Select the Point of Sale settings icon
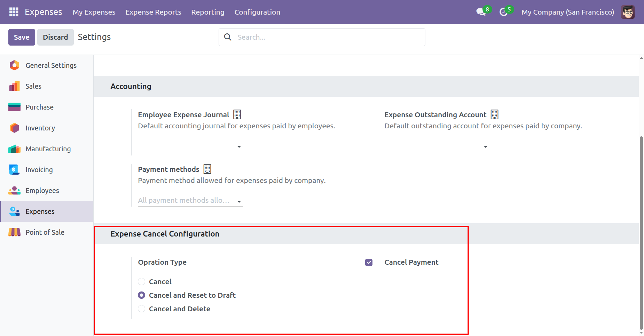Image resolution: width=644 pixels, height=336 pixels. (x=14, y=232)
